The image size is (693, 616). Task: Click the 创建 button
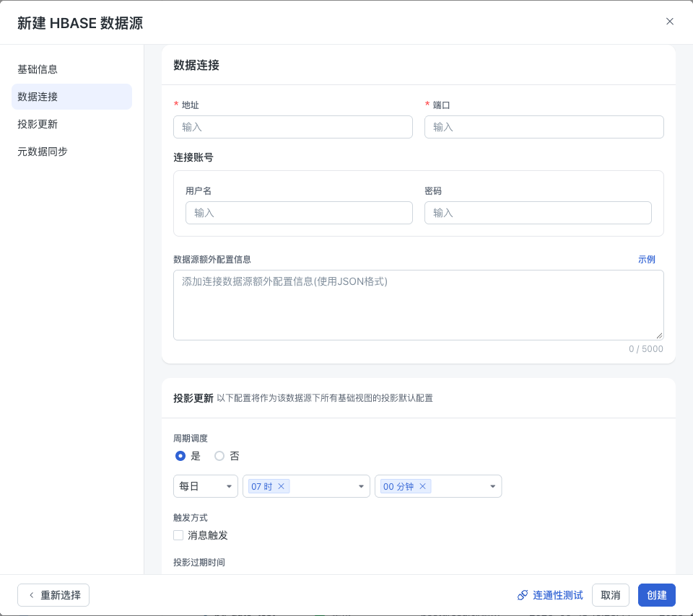(656, 595)
